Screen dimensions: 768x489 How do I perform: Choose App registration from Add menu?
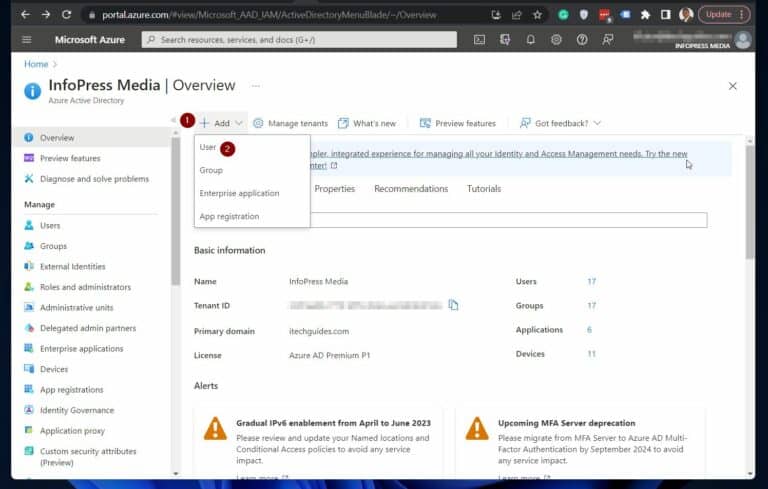click(x=229, y=216)
